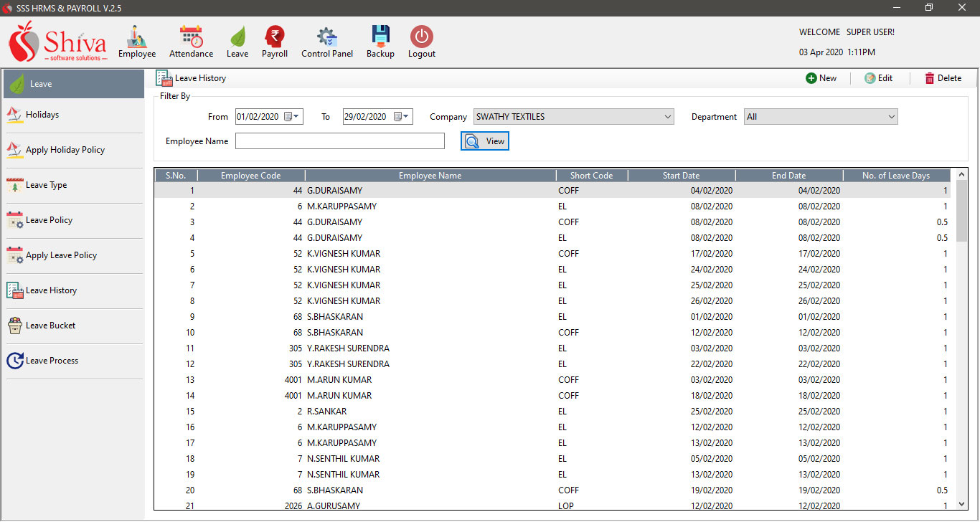
Task: Expand the Department dropdown
Action: click(891, 117)
